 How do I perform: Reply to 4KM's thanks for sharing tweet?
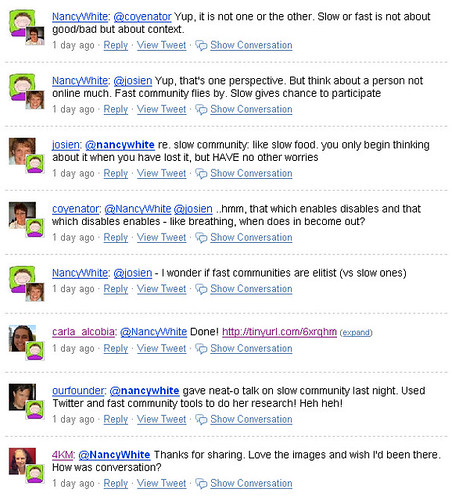116,484
